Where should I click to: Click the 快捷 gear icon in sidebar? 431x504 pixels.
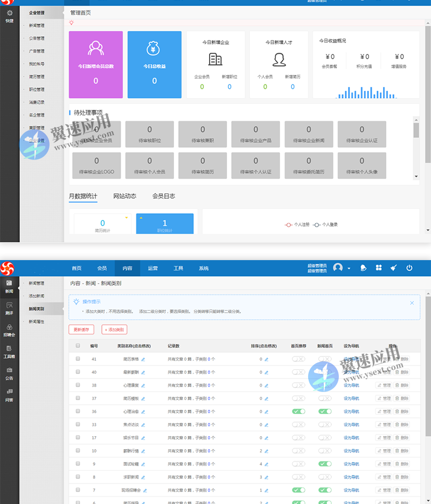click(x=9, y=15)
